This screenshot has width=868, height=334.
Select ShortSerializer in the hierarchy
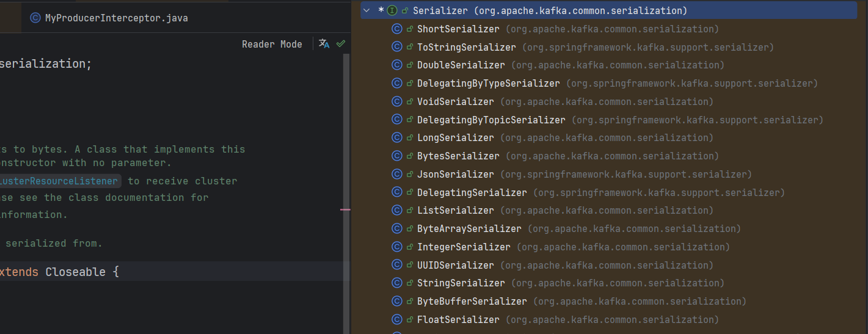[458, 29]
